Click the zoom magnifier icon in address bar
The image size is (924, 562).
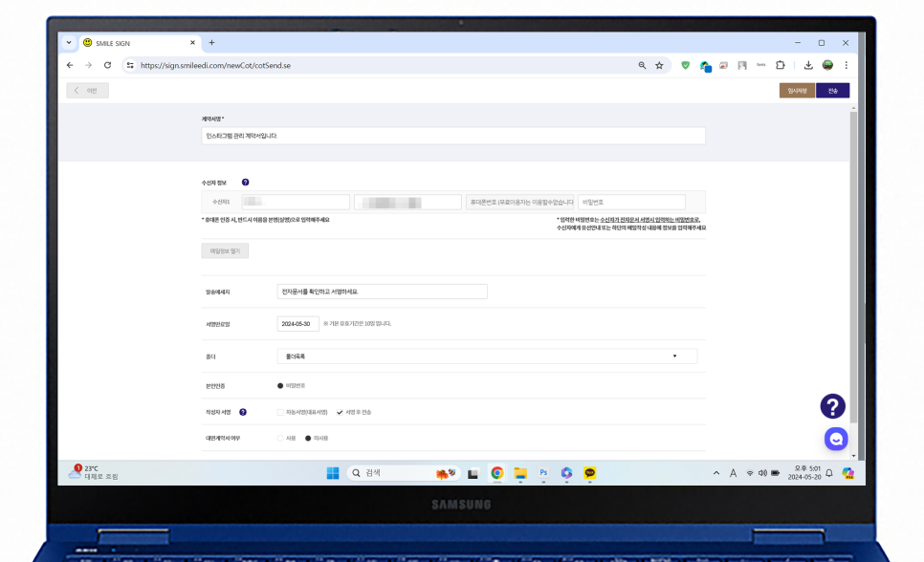pyautogui.click(x=643, y=65)
